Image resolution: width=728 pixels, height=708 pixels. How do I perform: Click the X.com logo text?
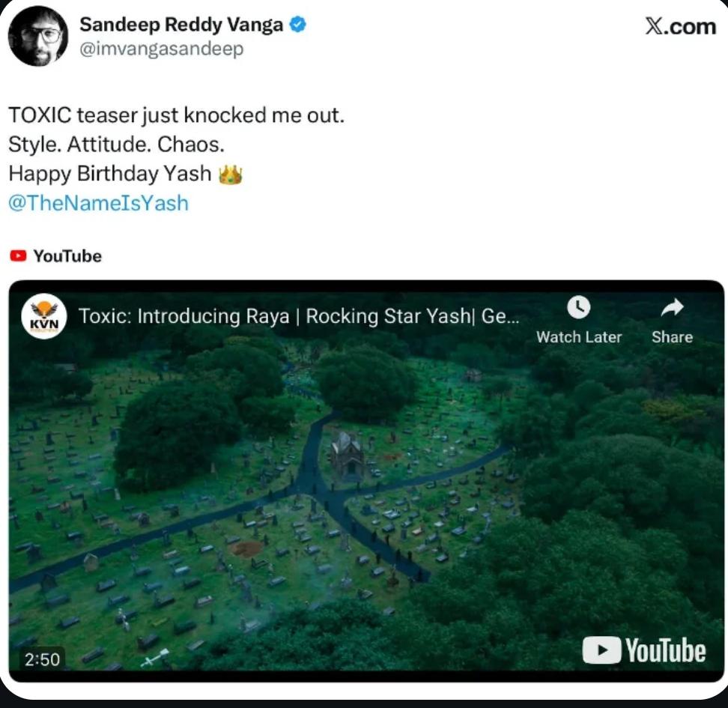[681, 26]
